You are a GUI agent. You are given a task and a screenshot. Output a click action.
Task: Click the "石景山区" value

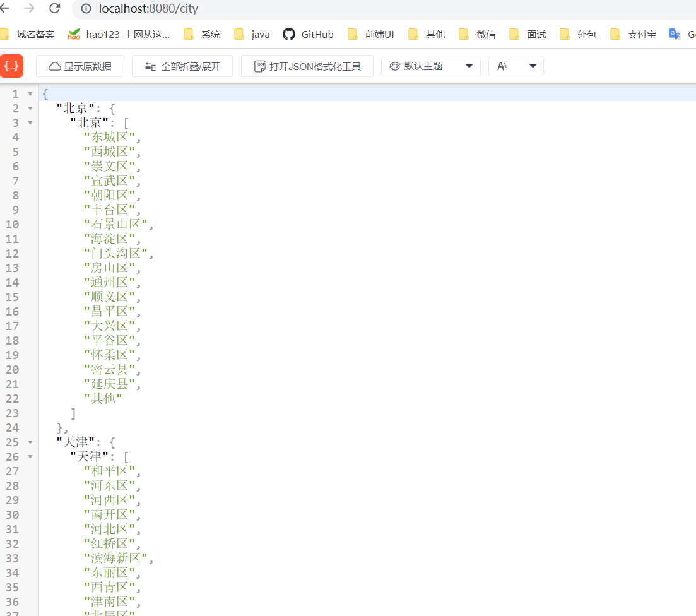[116, 224]
